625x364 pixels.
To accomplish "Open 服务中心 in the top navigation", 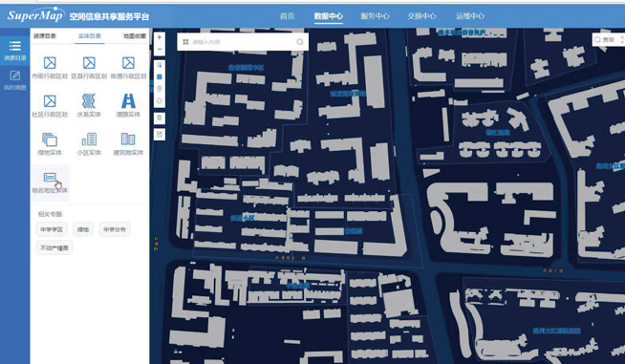I will [375, 16].
